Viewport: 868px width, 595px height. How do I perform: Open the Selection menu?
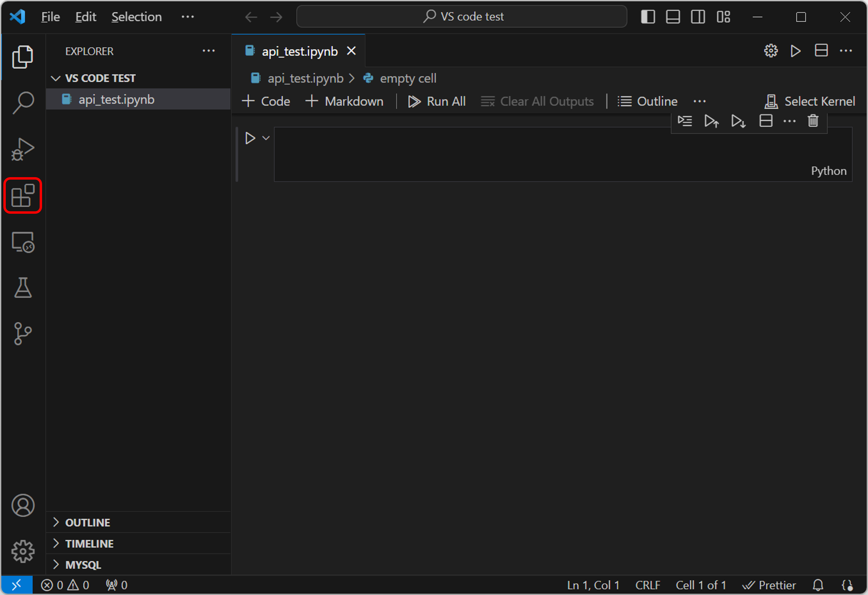[137, 17]
